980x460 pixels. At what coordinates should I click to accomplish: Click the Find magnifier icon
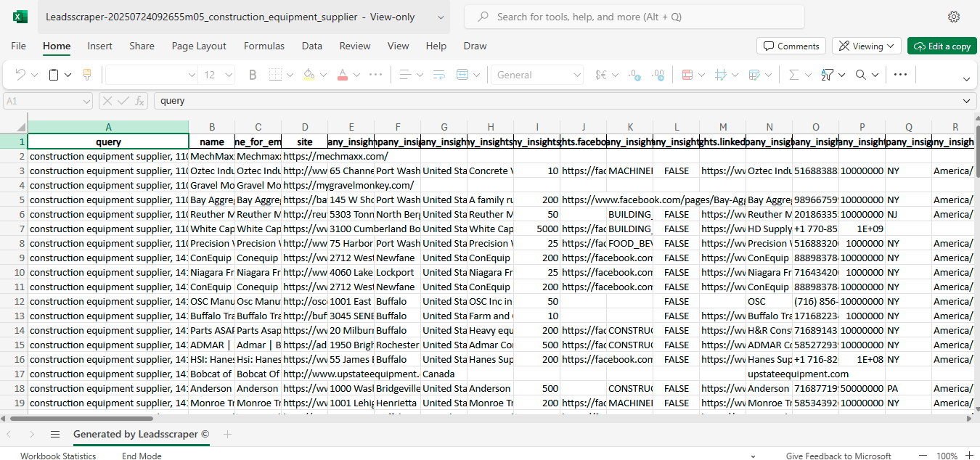click(x=861, y=75)
